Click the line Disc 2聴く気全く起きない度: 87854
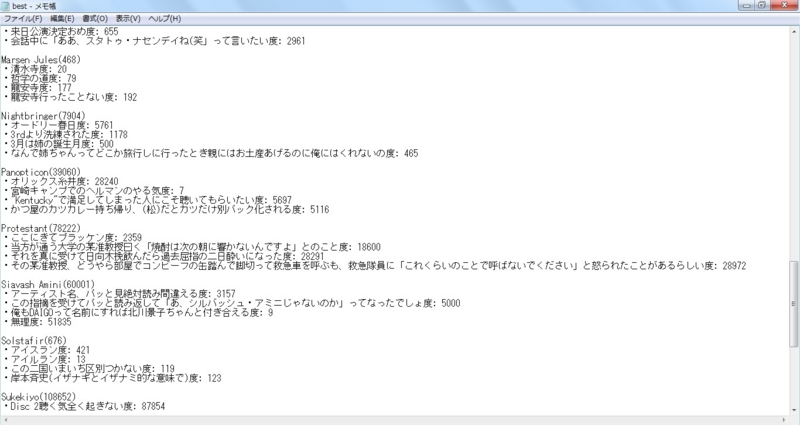This screenshot has height=425, width=800. coord(84,406)
